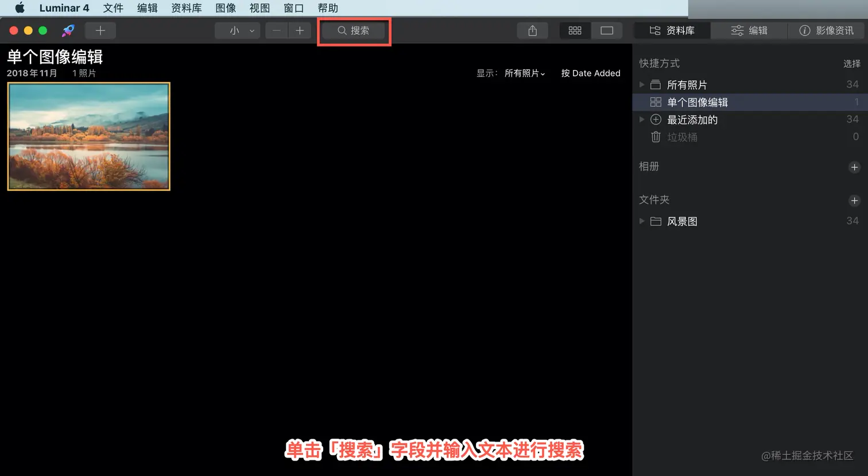Click the 最近添加的 circled plus icon
Screen dimensions: 868x476
(656, 119)
